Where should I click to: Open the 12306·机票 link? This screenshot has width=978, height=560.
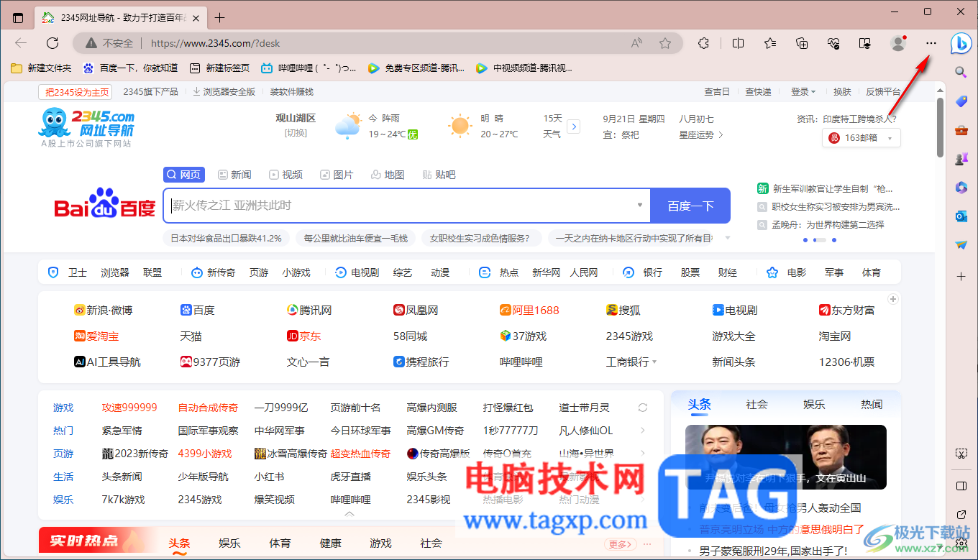click(x=846, y=362)
